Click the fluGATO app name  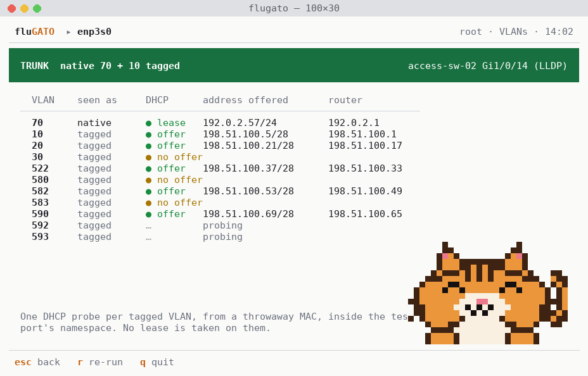coord(34,32)
